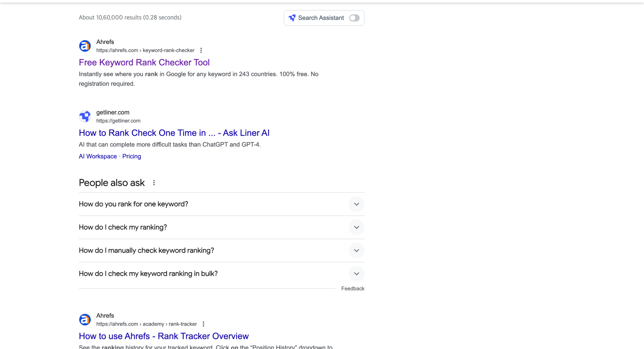
Task: Open "Free Keyword Rank Checker Tool" link
Action: click(x=144, y=62)
